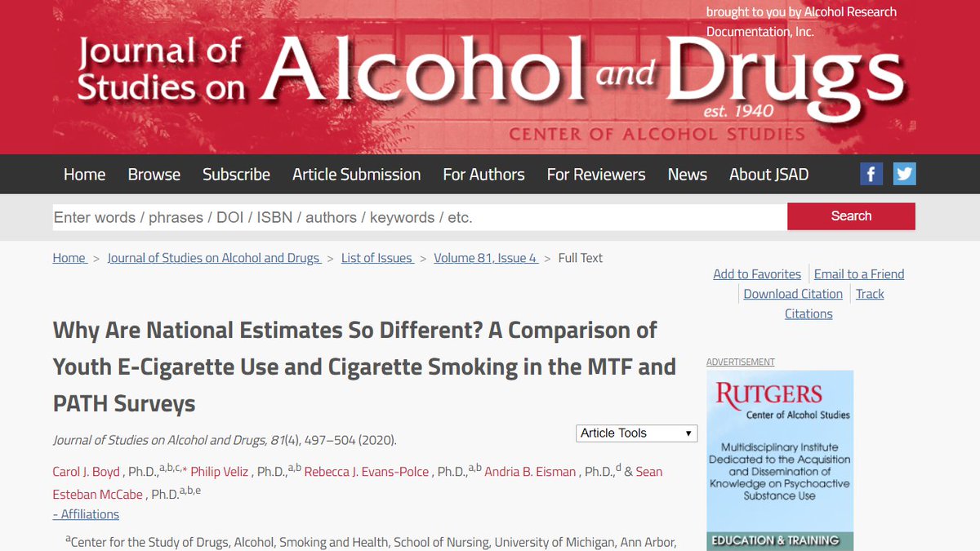Open the News menu item
The height and width of the screenshot is (551, 980).
(x=688, y=175)
